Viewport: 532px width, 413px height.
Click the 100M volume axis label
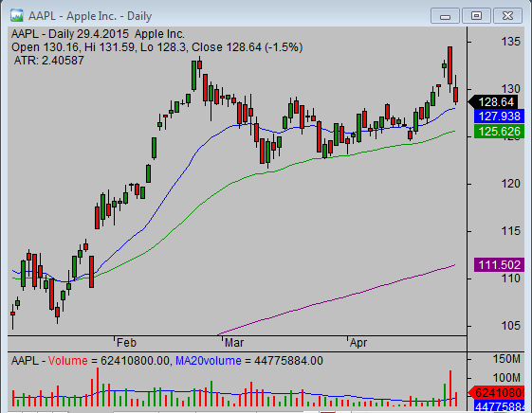[506, 377]
